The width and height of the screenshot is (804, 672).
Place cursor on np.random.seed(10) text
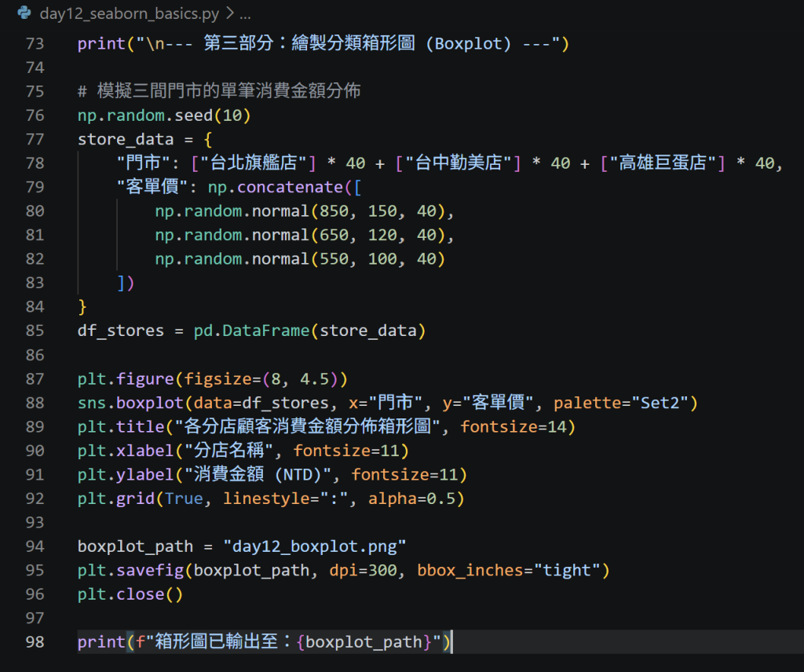(164, 115)
